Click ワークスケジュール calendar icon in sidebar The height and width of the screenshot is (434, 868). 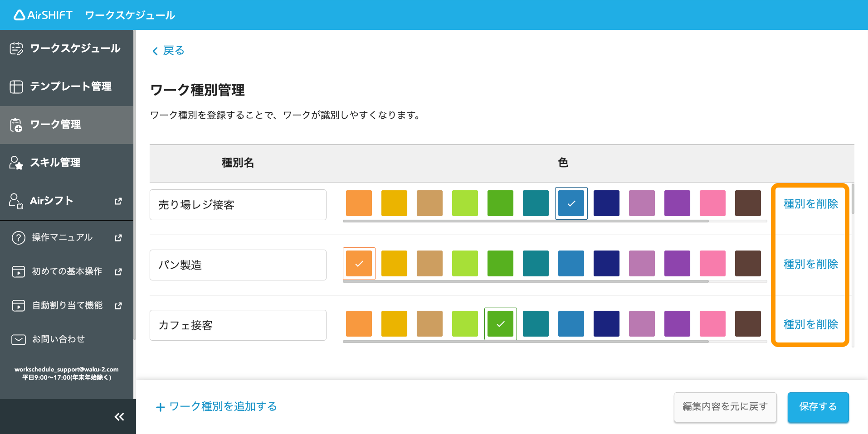[x=16, y=48]
